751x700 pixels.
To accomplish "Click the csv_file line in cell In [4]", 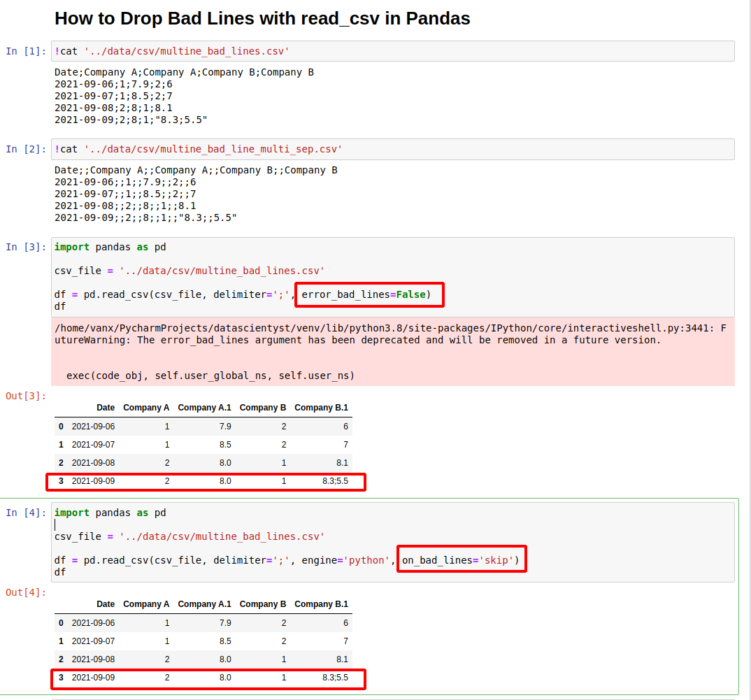I will (x=189, y=536).
